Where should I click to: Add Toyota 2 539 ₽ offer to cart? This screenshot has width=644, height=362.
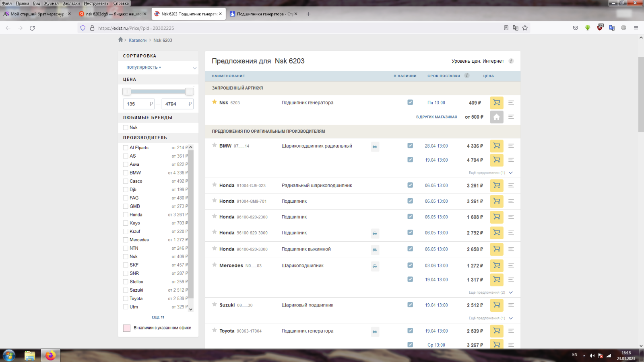497,331
